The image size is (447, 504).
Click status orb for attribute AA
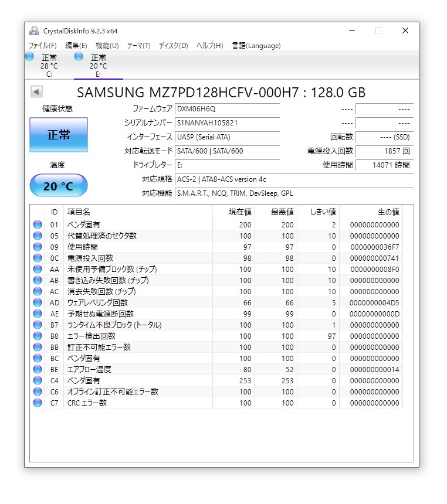[x=38, y=269]
